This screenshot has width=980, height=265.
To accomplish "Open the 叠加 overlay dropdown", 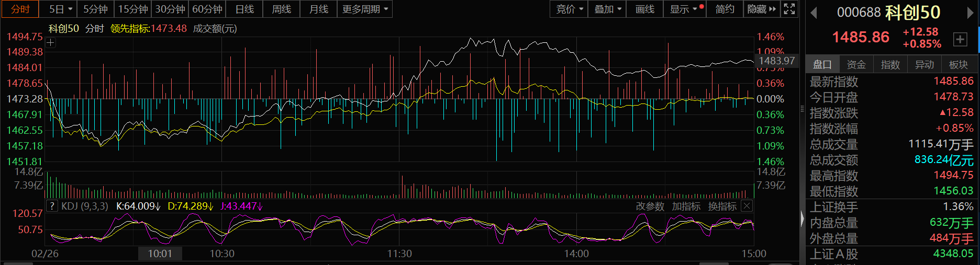I will click(607, 9).
